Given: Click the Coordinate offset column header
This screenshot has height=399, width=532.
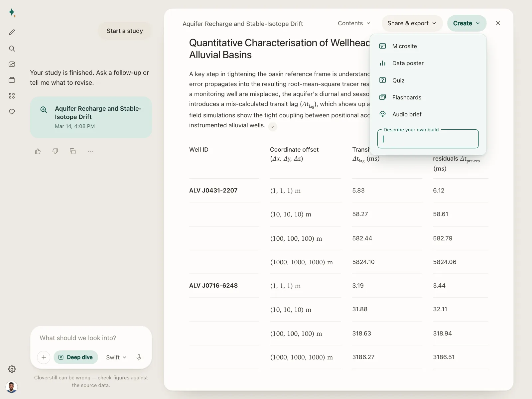Looking at the screenshot, I should (294, 154).
